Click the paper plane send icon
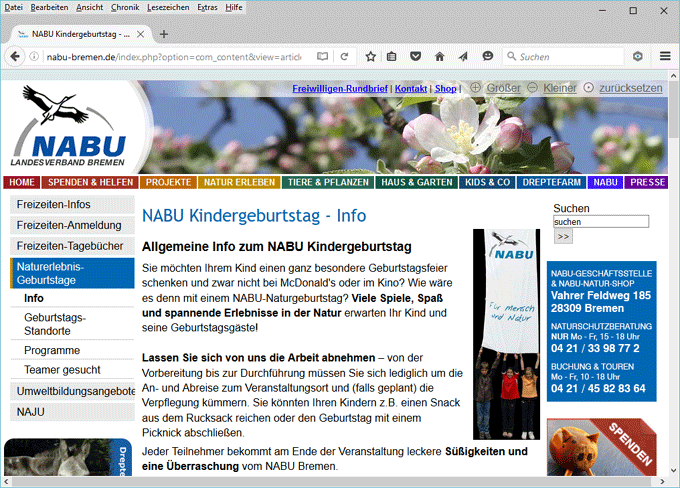The width and height of the screenshot is (680, 488). [463, 56]
